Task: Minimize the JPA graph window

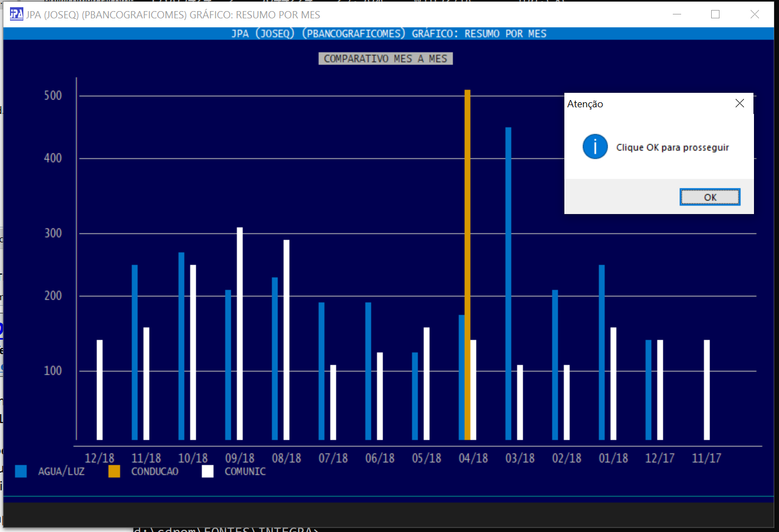Action: click(x=677, y=14)
